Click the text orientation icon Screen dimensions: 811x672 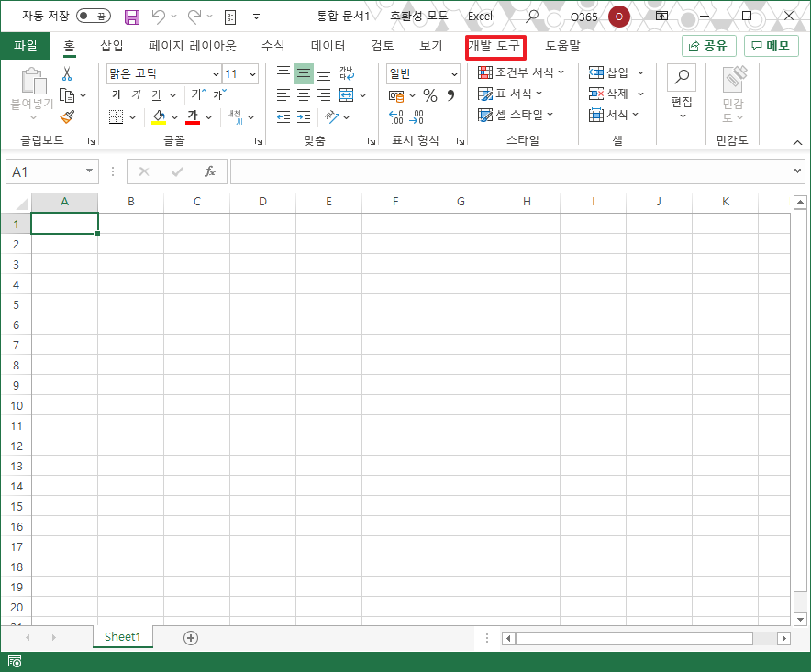(x=332, y=116)
